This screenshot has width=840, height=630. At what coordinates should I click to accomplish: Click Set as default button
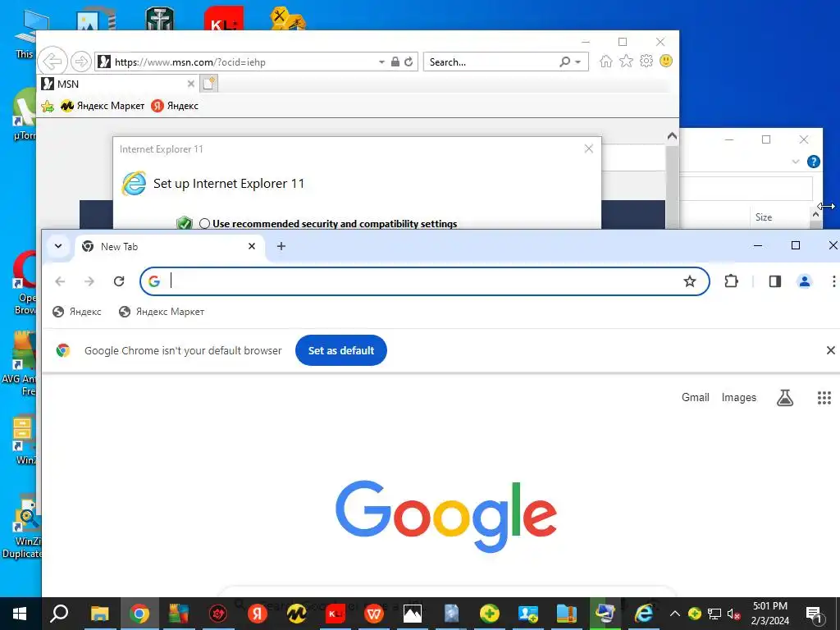tap(340, 350)
